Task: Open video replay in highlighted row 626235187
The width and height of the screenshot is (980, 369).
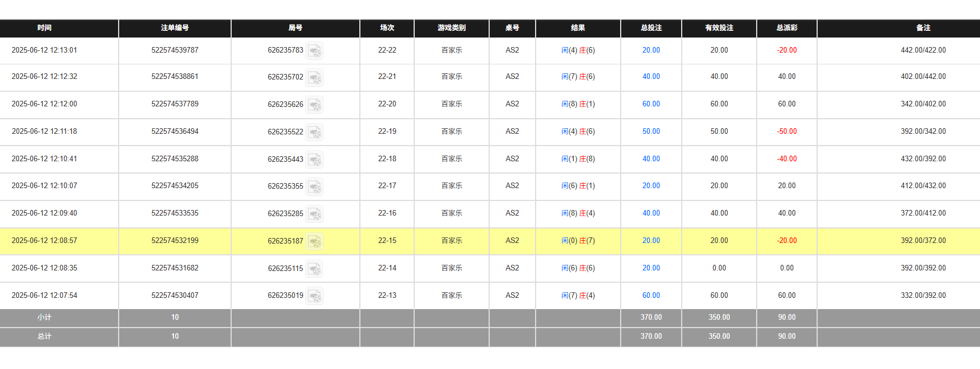Action: 315,241
